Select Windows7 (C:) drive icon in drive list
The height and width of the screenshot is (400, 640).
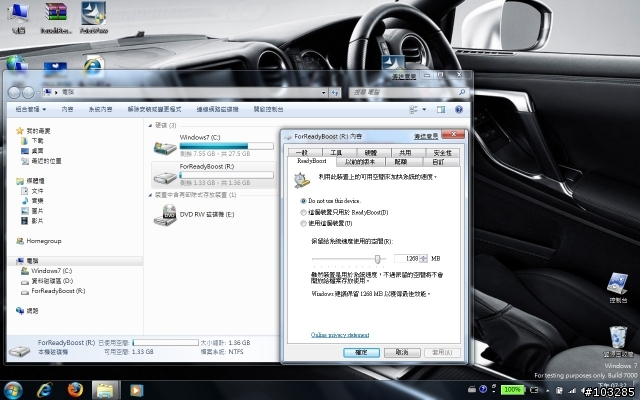pos(165,147)
